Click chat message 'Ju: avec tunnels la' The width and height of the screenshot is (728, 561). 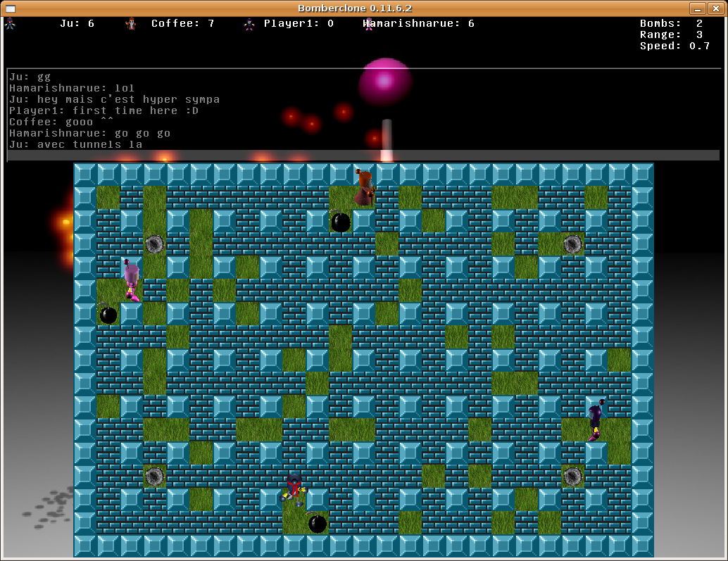[x=75, y=144]
